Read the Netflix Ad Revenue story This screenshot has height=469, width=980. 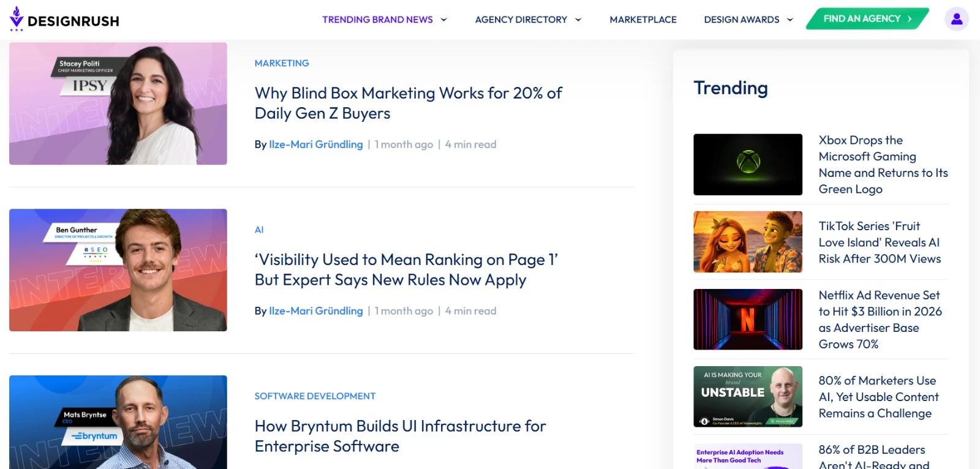[880, 320]
